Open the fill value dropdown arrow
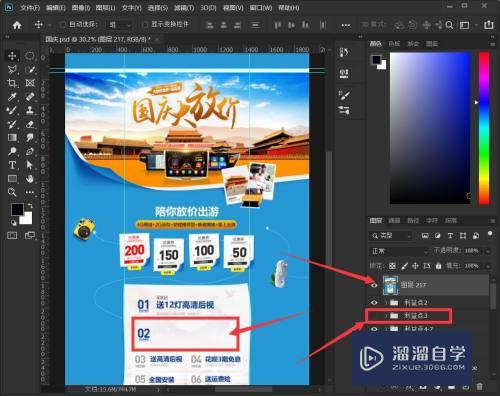500x396 pixels. (488, 266)
